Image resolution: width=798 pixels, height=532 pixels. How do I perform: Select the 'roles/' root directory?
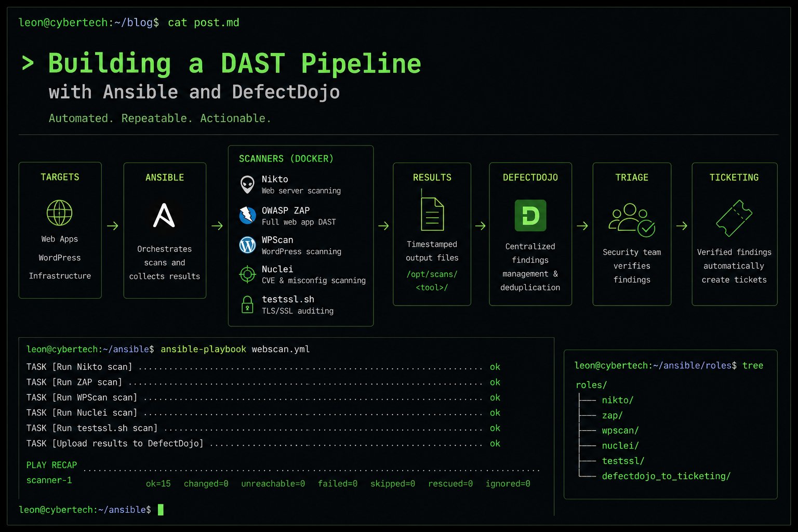pos(591,385)
